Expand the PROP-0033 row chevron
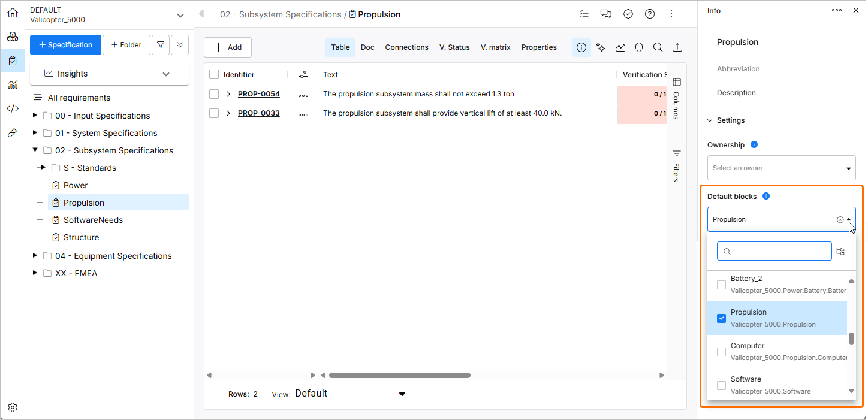868x420 pixels. pos(228,113)
